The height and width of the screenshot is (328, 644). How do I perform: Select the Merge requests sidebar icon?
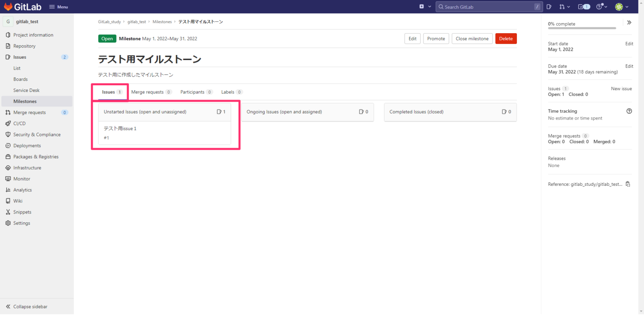tap(8, 112)
